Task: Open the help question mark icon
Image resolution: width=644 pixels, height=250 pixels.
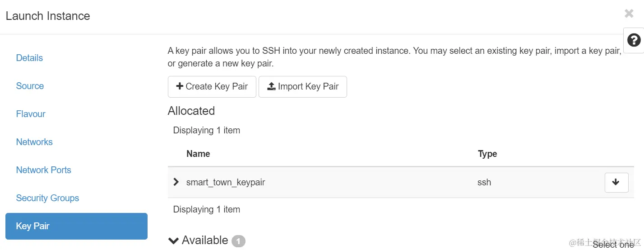Action: [634, 40]
